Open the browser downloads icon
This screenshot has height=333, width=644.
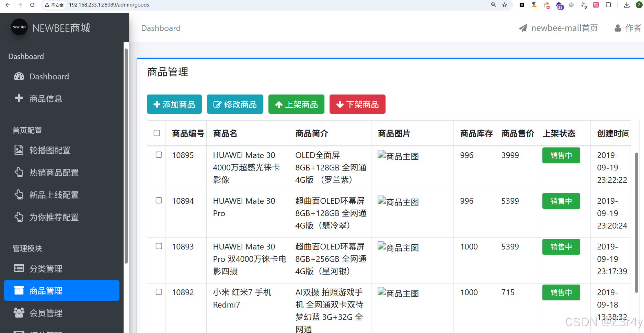[x=627, y=5]
